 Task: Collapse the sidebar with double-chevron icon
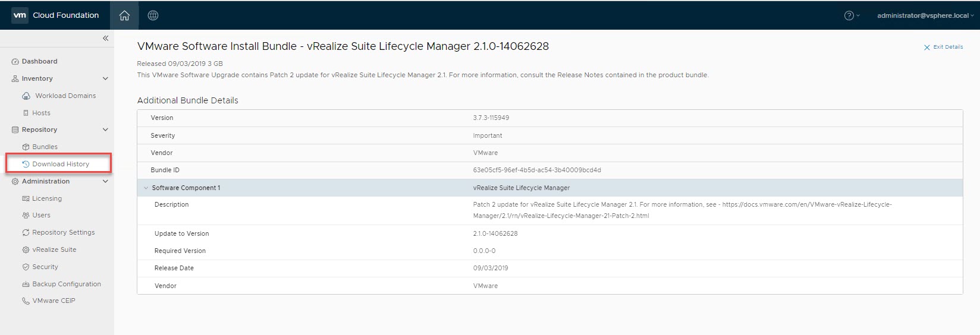[x=105, y=38]
